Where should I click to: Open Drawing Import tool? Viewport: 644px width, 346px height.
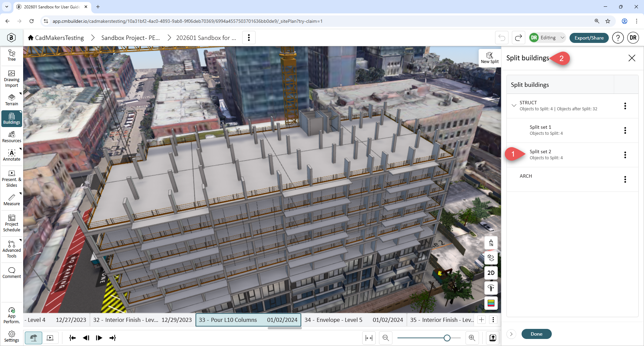(11, 79)
